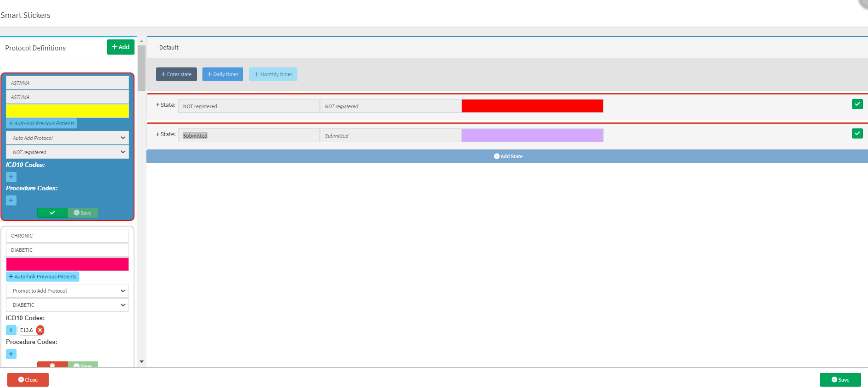Click protocol list scrollbar up arrow
The image size is (868, 388).
[141, 41]
